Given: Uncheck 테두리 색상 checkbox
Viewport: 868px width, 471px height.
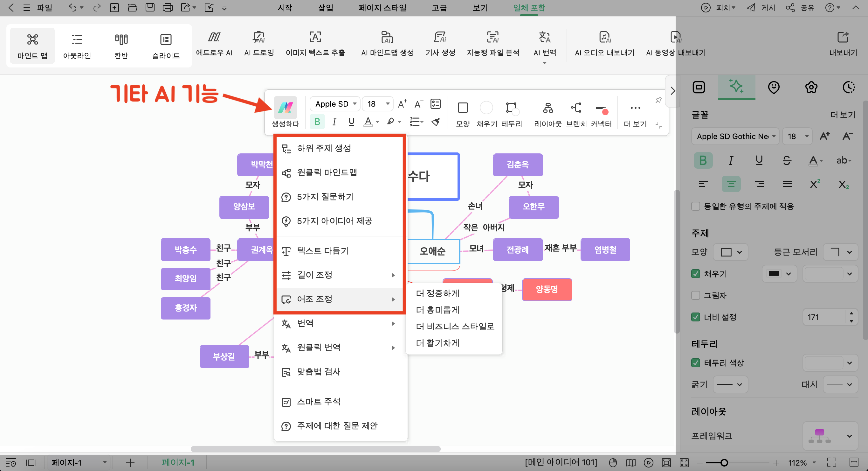Looking at the screenshot, I should 696,363.
